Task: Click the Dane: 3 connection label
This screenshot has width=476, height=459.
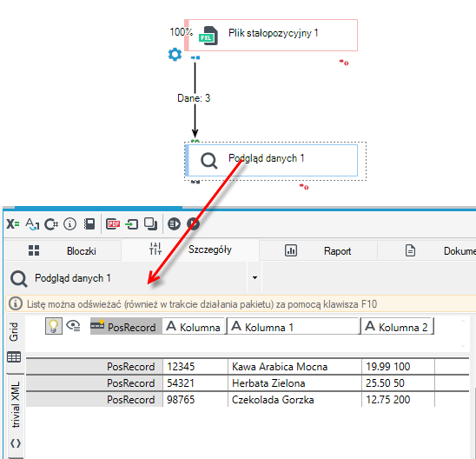Action: click(194, 98)
